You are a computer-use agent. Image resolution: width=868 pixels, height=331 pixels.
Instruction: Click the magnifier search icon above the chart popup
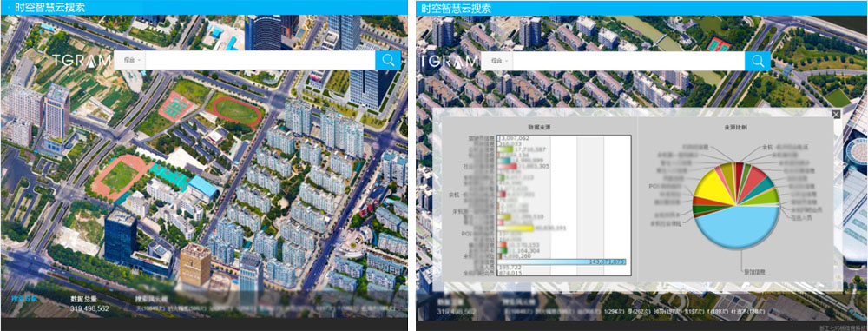(757, 61)
